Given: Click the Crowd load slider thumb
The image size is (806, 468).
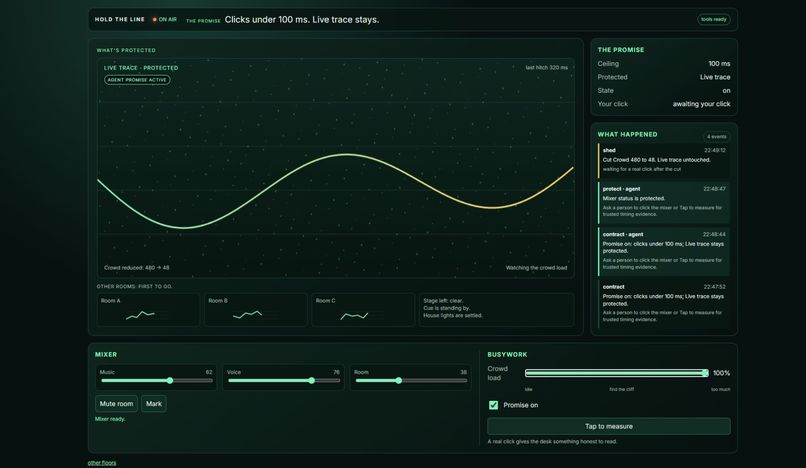Looking at the screenshot, I should click(x=705, y=373).
